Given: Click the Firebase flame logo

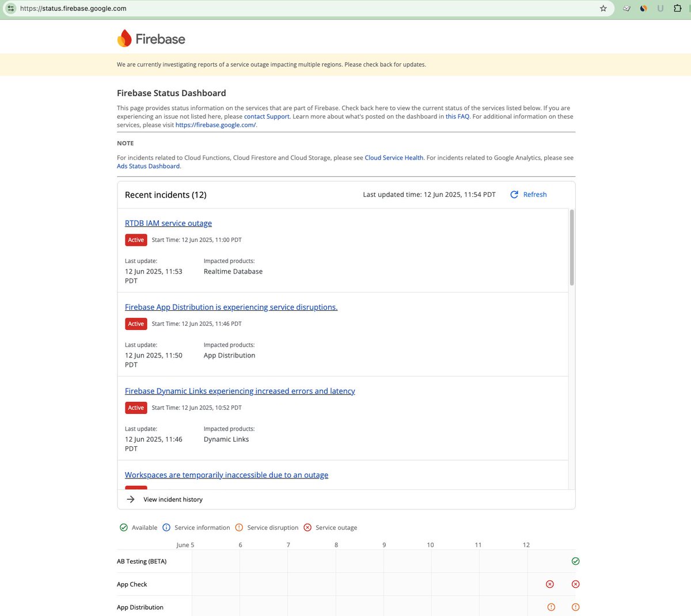Looking at the screenshot, I should 124,39.
